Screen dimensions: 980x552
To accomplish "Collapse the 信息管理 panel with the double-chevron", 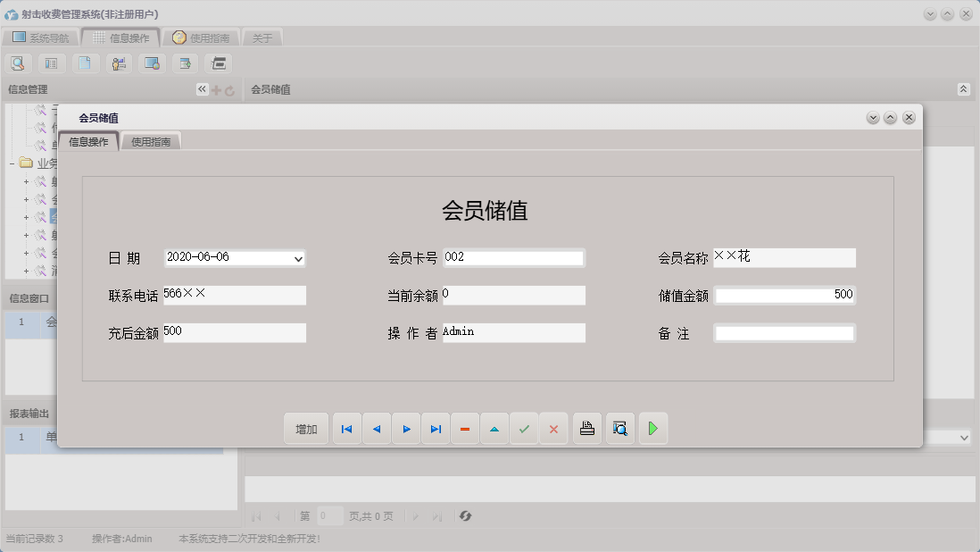I will coord(201,89).
